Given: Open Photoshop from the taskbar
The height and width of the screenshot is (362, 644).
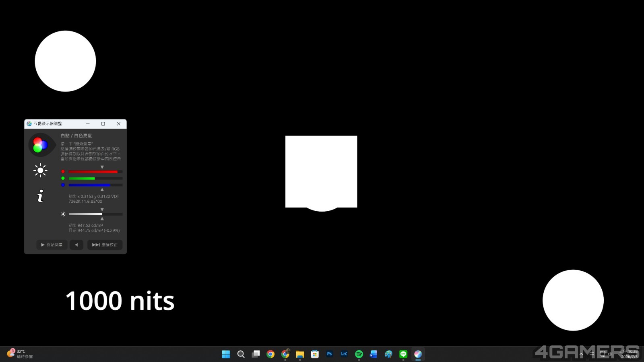Looking at the screenshot, I should coord(329,354).
